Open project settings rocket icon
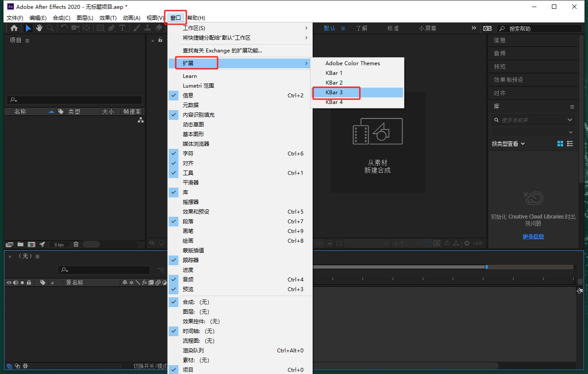Viewport: 588px width, 374px height. tap(43, 244)
